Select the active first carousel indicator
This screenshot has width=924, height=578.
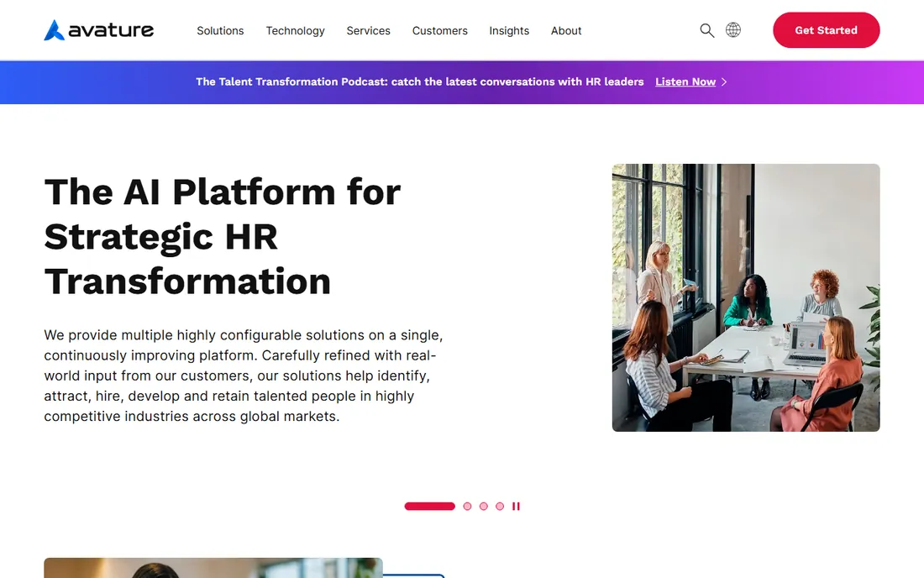429,506
